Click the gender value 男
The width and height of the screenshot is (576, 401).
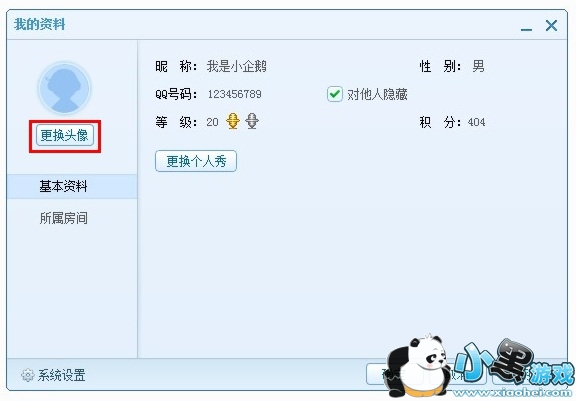(x=478, y=66)
